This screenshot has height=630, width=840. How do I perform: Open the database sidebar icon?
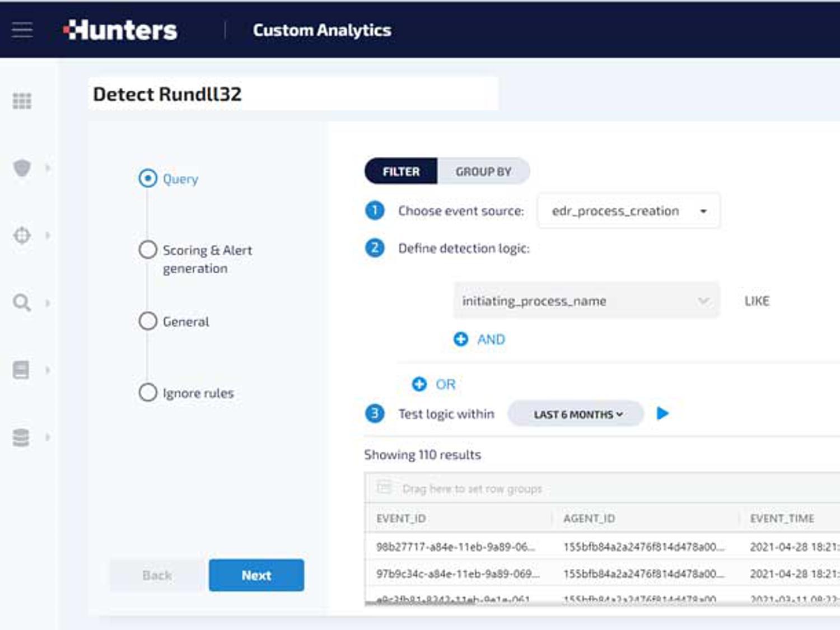click(21, 437)
